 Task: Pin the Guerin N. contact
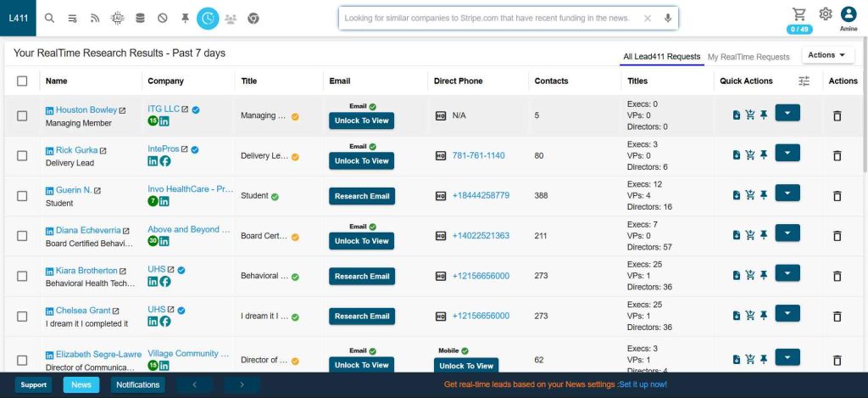coord(764,195)
